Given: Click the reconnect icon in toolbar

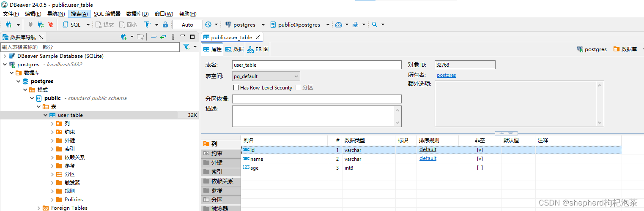Looking at the screenshot, I should pyautogui.click(x=41, y=25).
